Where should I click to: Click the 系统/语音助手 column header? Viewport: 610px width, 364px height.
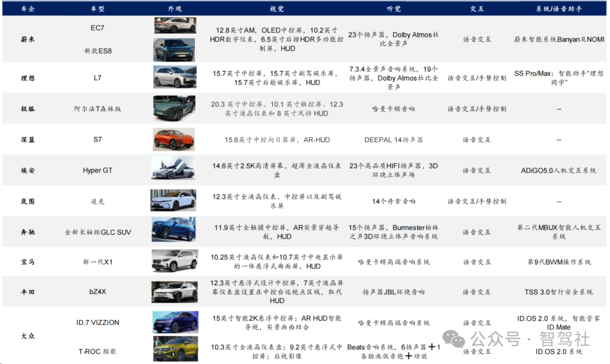pyautogui.click(x=559, y=8)
